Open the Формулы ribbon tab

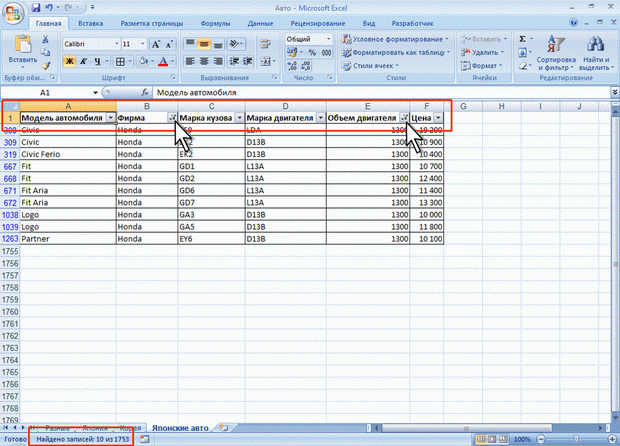(x=215, y=23)
